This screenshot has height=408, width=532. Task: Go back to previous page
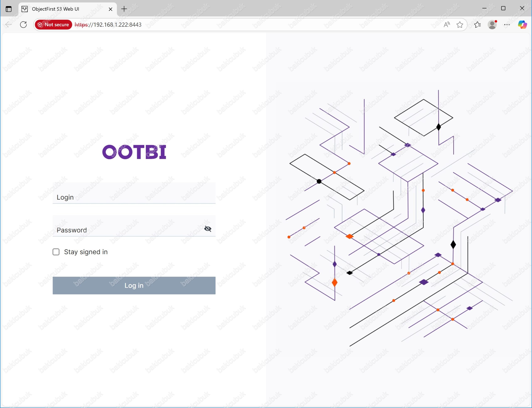click(9, 25)
